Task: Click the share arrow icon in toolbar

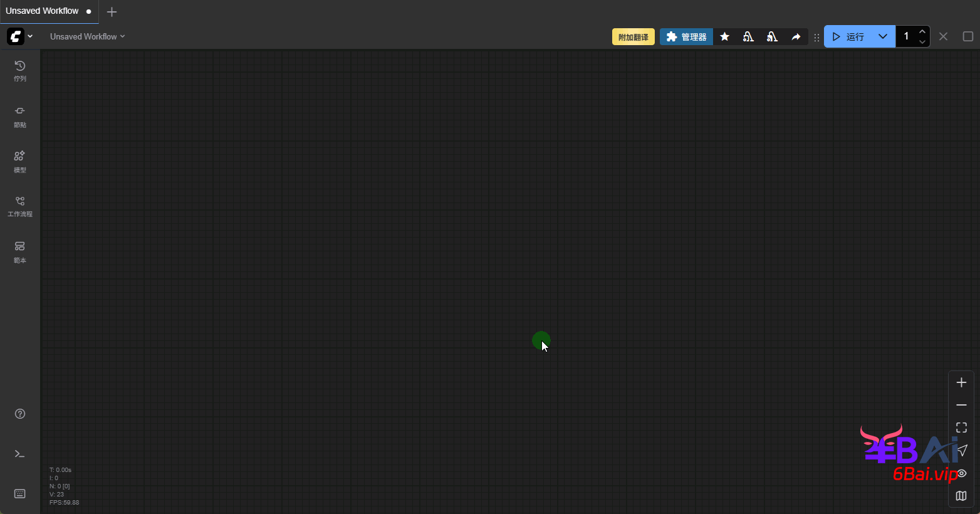Action: (x=796, y=37)
